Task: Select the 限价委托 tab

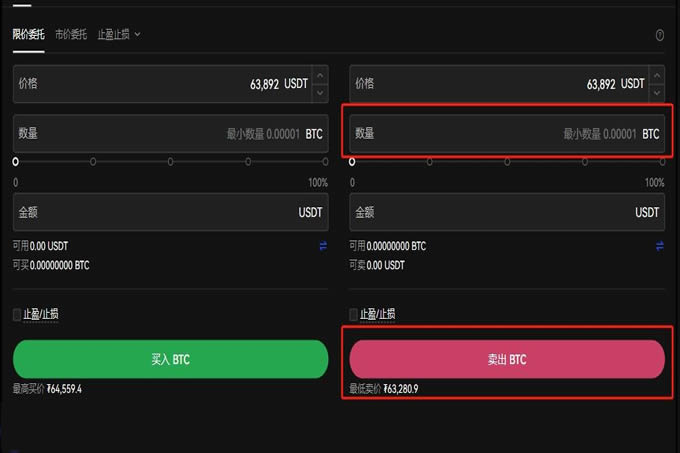Action: coord(29,34)
